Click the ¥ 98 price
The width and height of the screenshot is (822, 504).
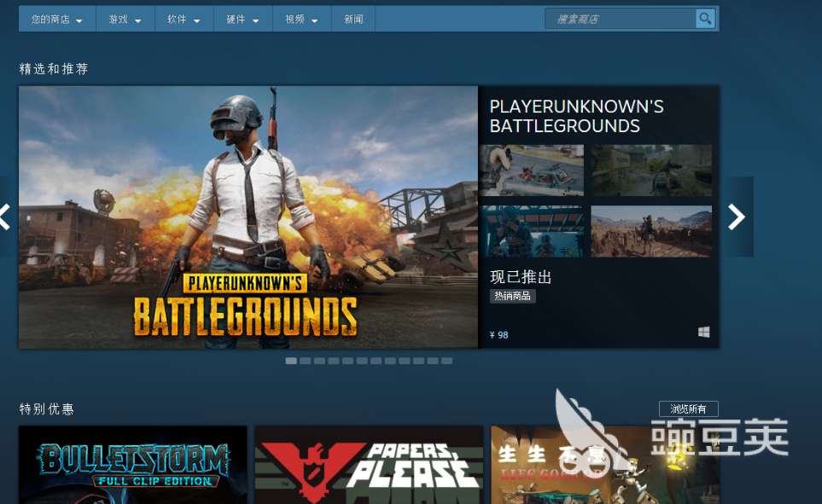point(499,335)
